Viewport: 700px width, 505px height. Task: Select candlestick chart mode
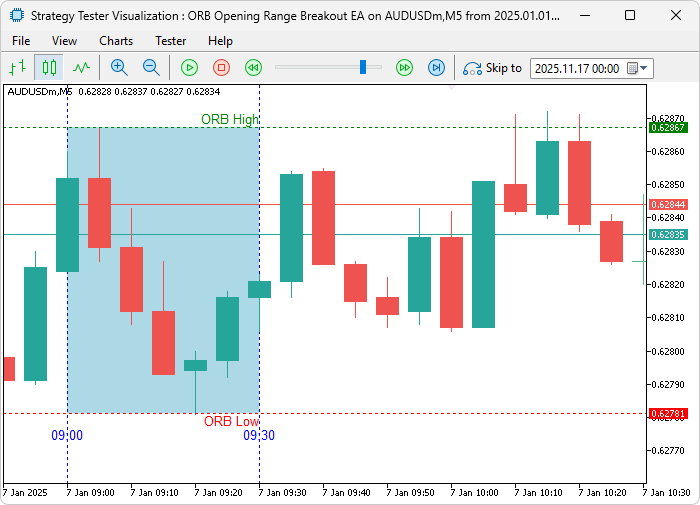[x=49, y=68]
